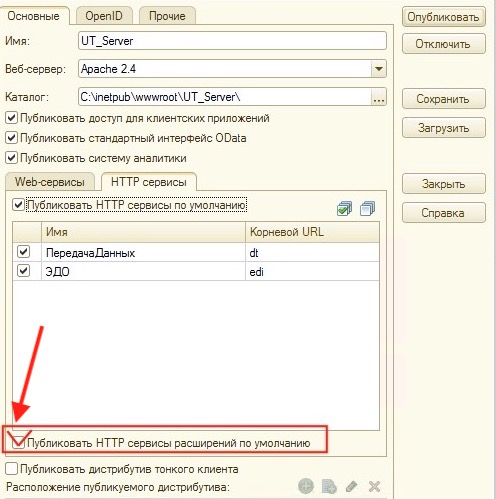Image resolution: width=496 pixels, height=499 pixels.
Task: Expand the Веб-сервер dropdown arrow
Action: click(379, 69)
